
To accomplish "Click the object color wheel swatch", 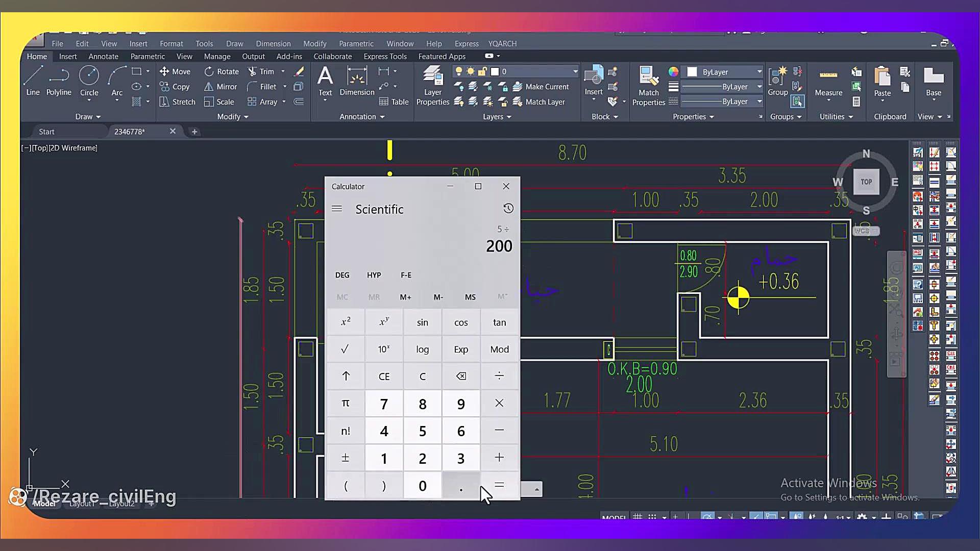I will [x=673, y=72].
